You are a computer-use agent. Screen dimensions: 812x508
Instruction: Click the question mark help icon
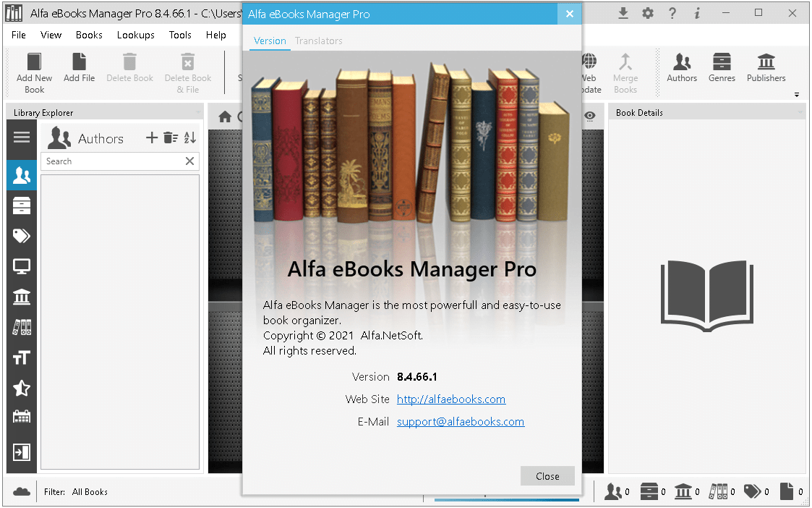pyautogui.click(x=672, y=14)
